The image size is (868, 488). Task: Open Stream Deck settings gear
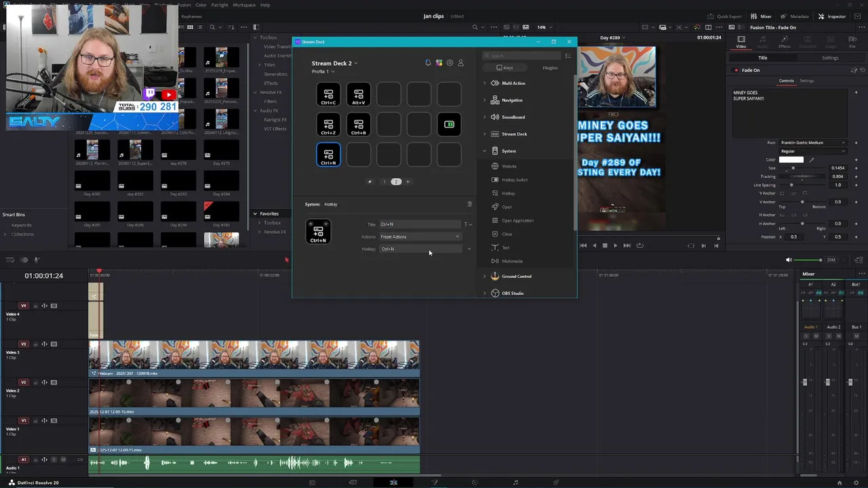(450, 63)
